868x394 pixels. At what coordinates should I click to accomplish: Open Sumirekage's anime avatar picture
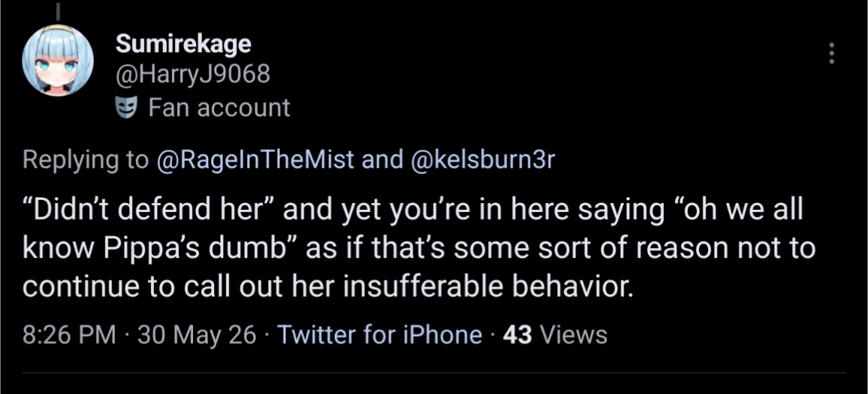pyautogui.click(x=57, y=60)
